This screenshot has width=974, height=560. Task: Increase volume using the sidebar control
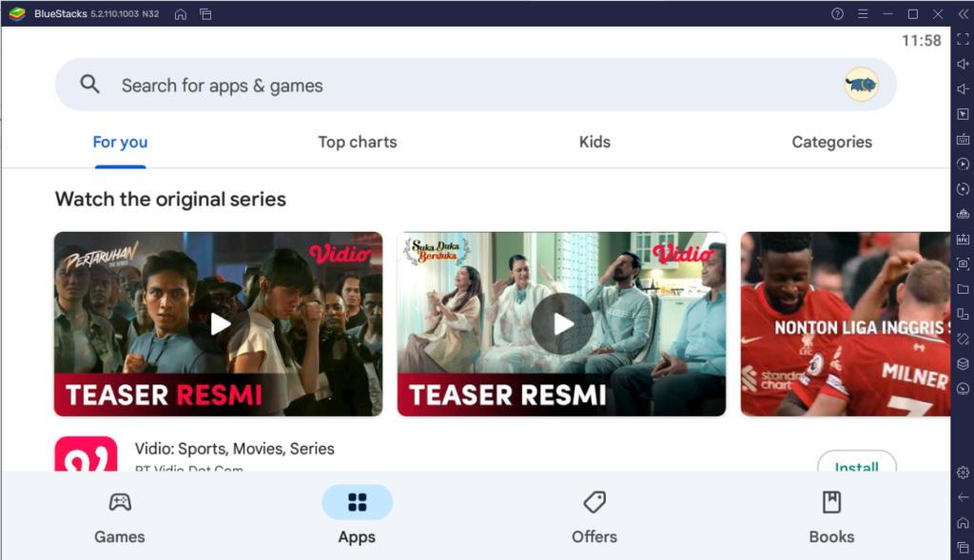point(963,64)
